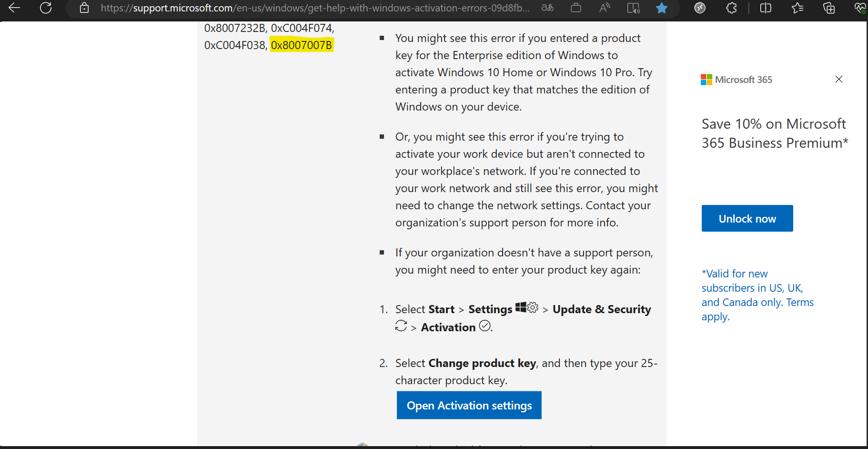Open the Terms apply link
868x449 pixels.
(x=800, y=302)
